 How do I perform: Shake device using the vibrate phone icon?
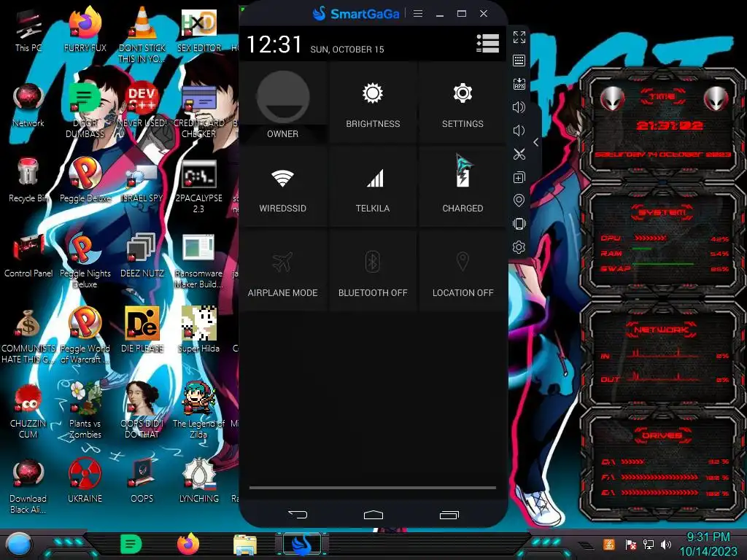point(519,224)
